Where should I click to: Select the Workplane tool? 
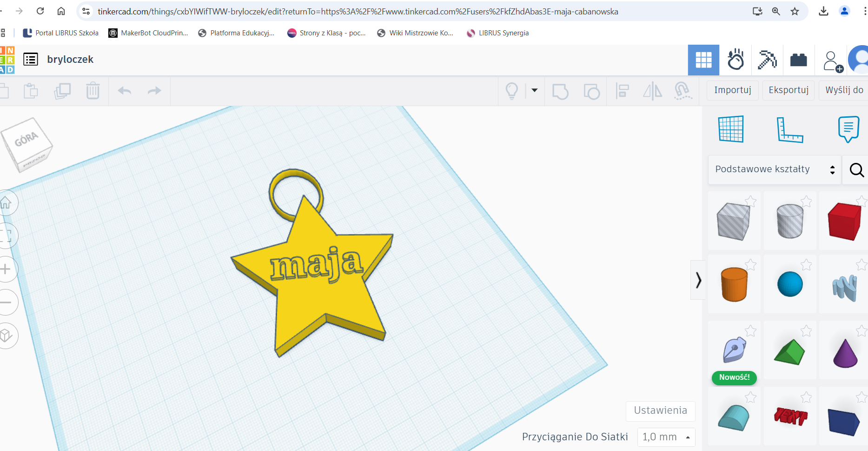coord(731,129)
